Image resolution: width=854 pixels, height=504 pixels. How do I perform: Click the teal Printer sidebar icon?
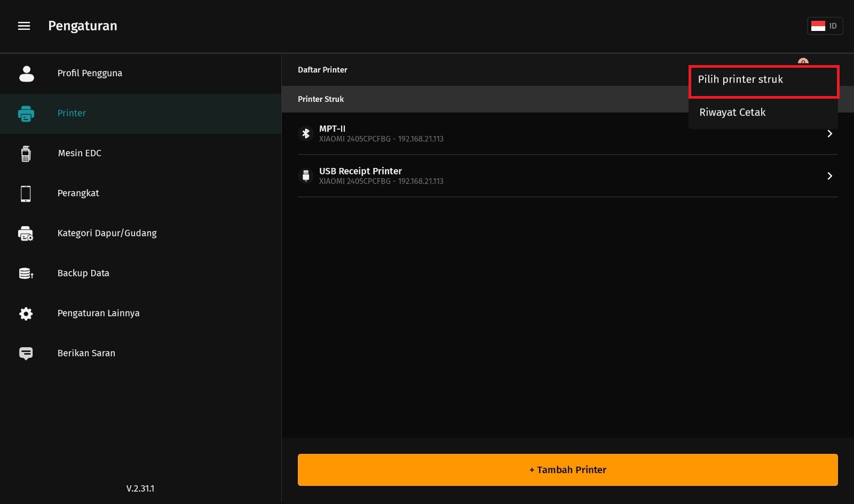pyautogui.click(x=26, y=114)
